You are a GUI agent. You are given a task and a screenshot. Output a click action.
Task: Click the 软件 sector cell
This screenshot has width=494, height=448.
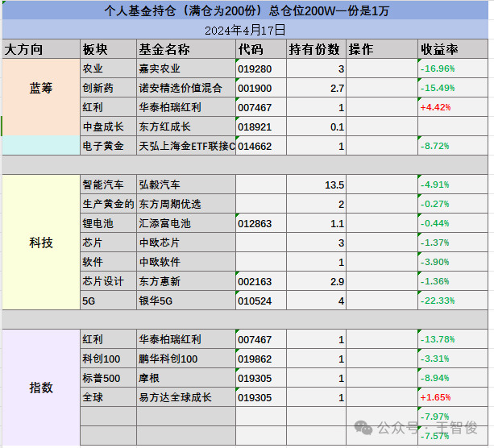(x=108, y=262)
